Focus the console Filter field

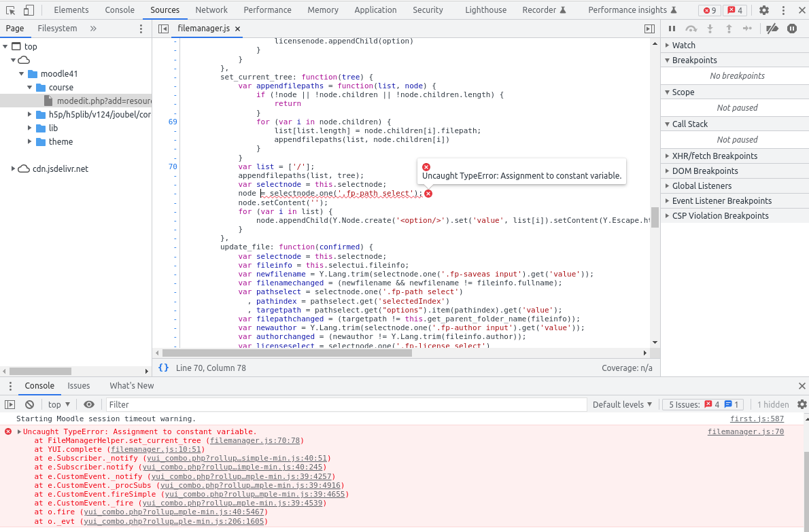pyautogui.click(x=346, y=405)
